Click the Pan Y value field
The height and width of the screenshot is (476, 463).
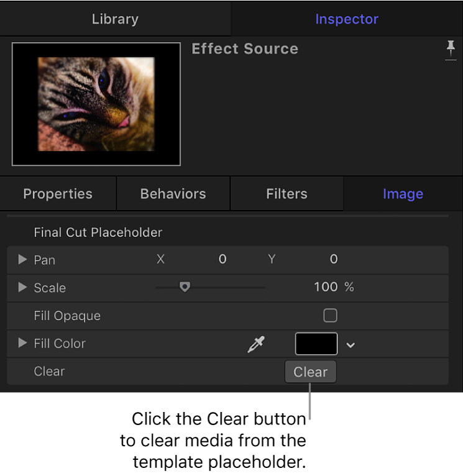click(334, 260)
